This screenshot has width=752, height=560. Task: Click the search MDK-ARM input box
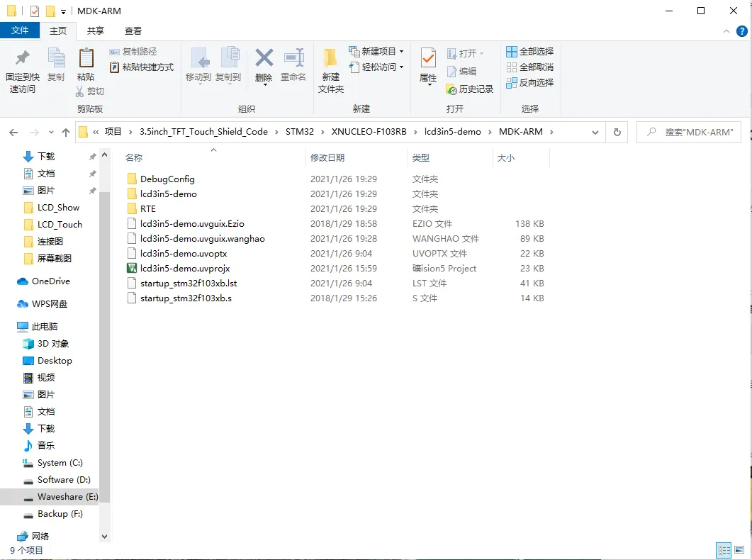[689, 132]
